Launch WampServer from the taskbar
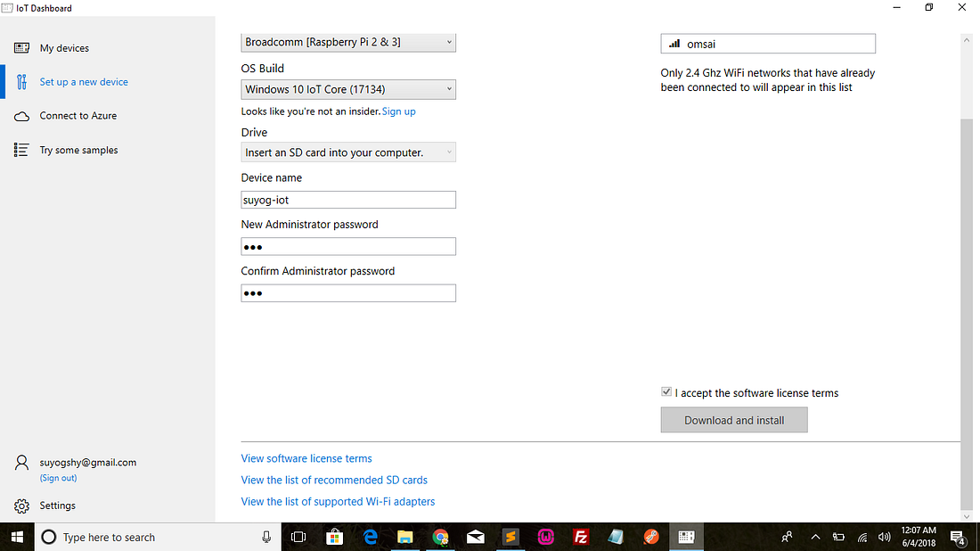This screenshot has width=980, height=551. click(546, 537)
